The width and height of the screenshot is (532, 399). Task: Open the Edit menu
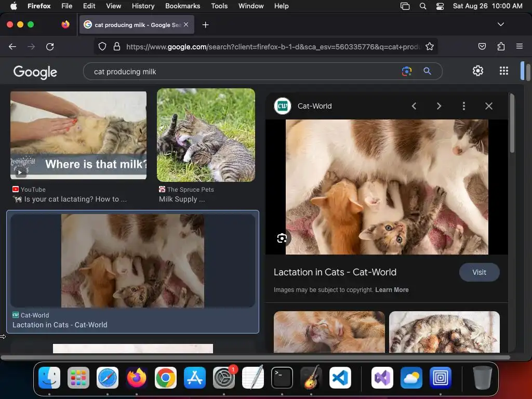point(89,6)
